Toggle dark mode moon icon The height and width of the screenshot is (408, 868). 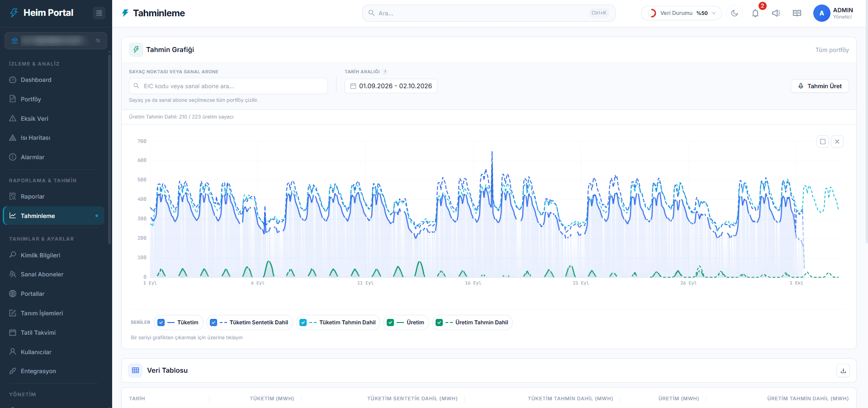click(735, 13)
